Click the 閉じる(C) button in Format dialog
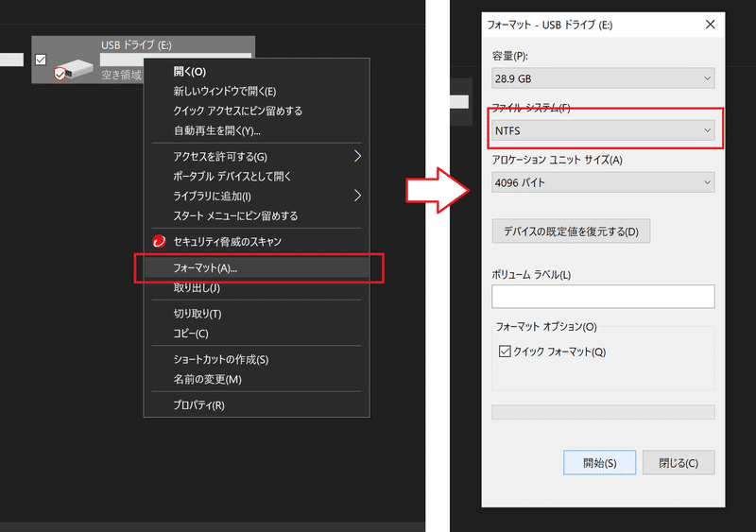Screen dimensions: 756x532 pos(679,463)
